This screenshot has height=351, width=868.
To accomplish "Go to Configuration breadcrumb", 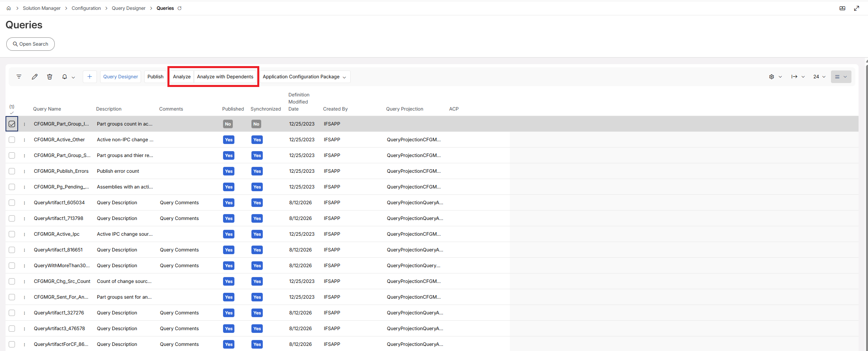I will (86, 8).
